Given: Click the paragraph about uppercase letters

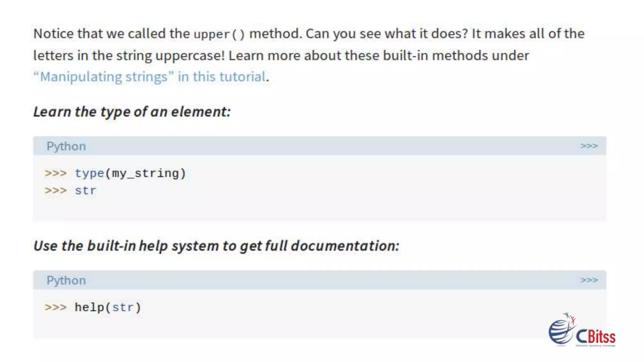Looking at the screenshot, I should coord(309,55).
